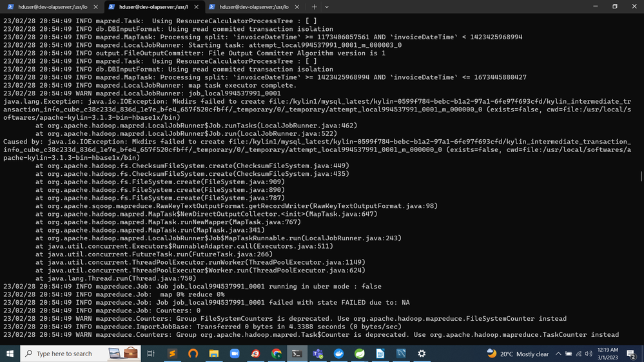Open the weather widget showing 20°C
This screenshot has width=644, height=362.
pyautogui.click(x=518, y=354)
